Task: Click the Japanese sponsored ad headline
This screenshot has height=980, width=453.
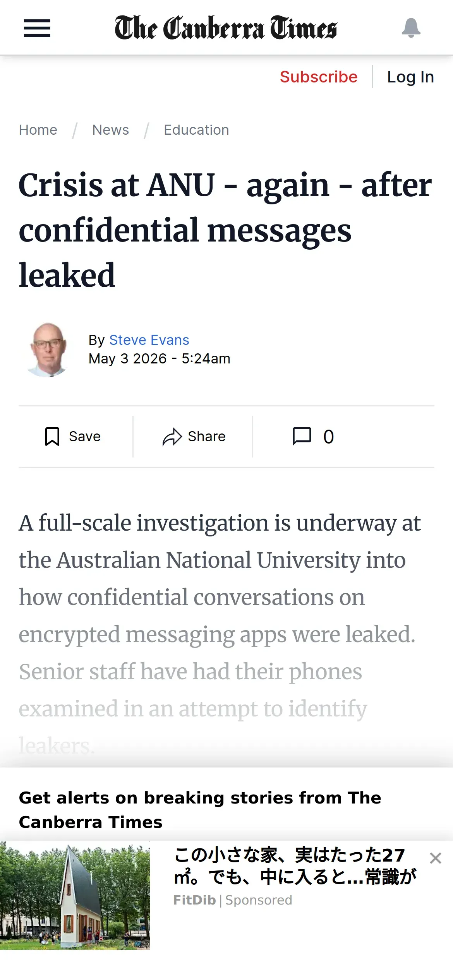Action: click(x=295, y=866)
